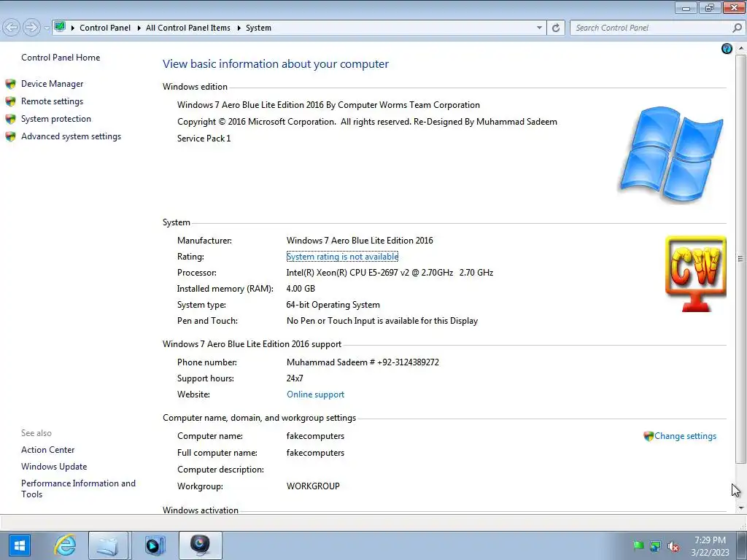Open Windows Explorer from the taskbar
The height and width of the screenshot is (560, 747).
point(108,545)
